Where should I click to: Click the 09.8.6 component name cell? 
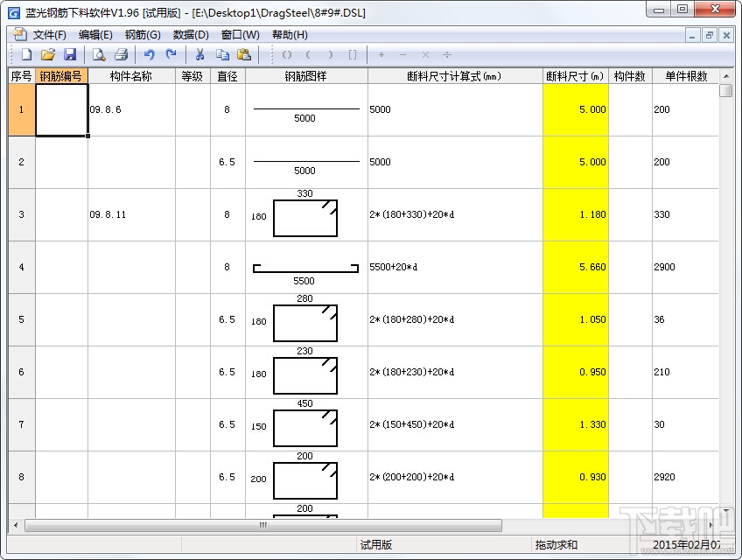tap(131, 110)
